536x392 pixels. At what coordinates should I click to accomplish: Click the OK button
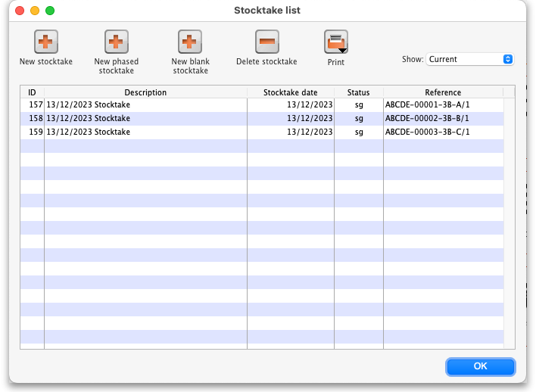pyautogui.click(x=480, y=366)
